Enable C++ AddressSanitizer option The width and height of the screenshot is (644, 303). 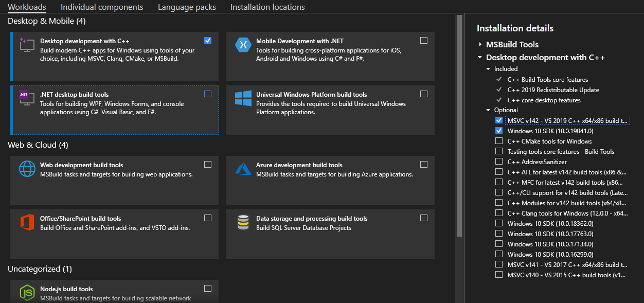pyautogui.click(x=499, y=162)
